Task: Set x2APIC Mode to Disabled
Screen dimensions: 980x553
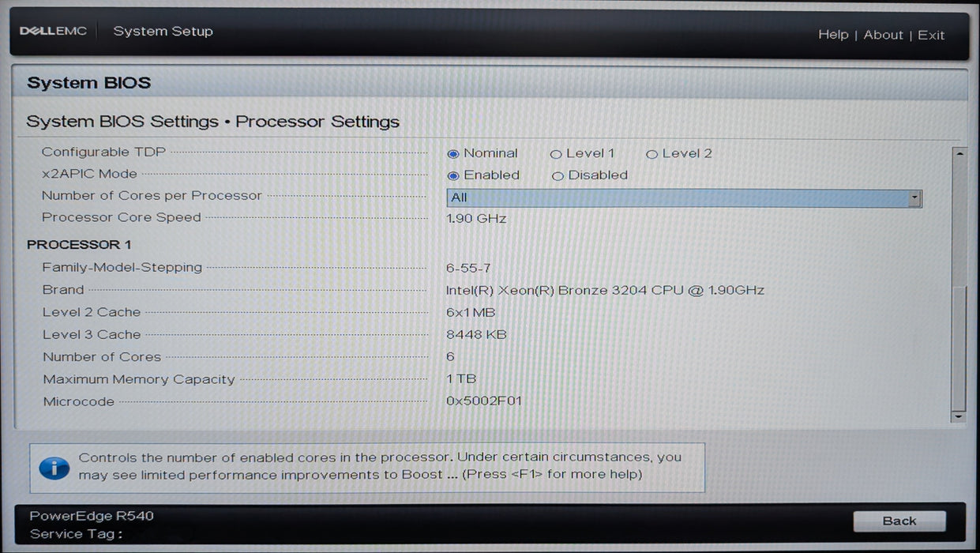Action: pos(558,176)
